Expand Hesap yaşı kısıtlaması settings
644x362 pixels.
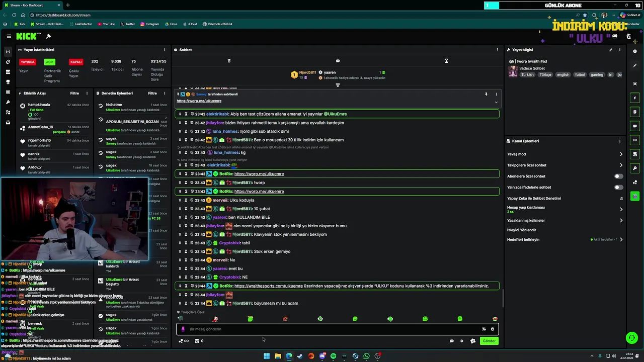621,209
